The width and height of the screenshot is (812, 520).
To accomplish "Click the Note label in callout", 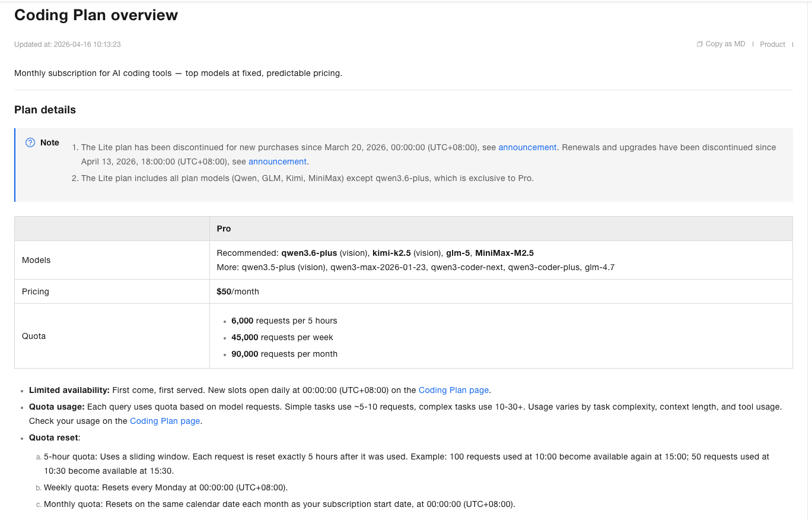I will pos(50,142).
